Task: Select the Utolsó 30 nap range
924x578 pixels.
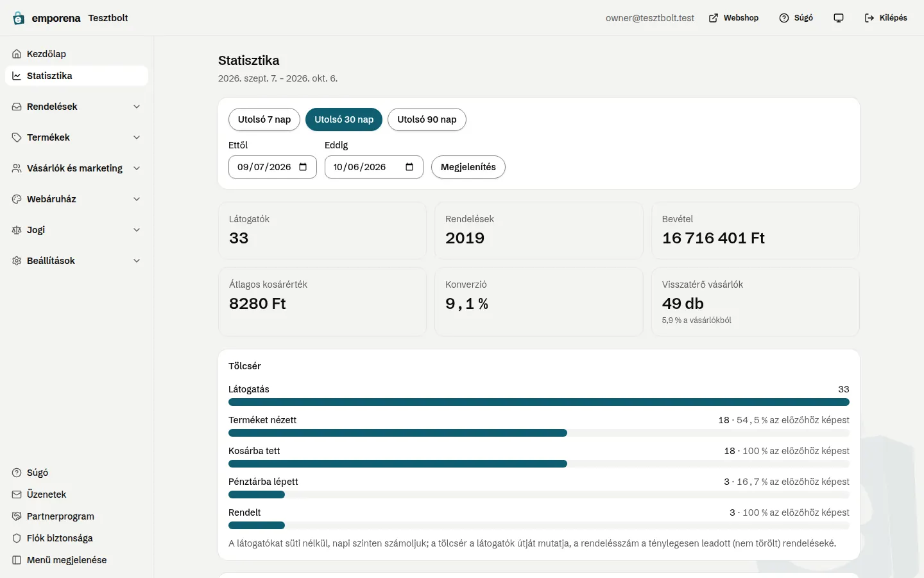Action: [344, 119]
